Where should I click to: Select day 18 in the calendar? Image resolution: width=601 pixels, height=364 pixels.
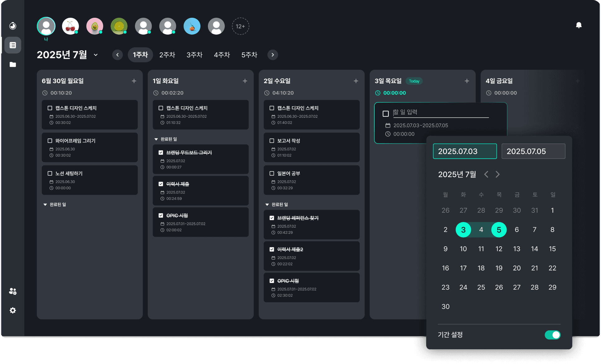tap(481, 268)
